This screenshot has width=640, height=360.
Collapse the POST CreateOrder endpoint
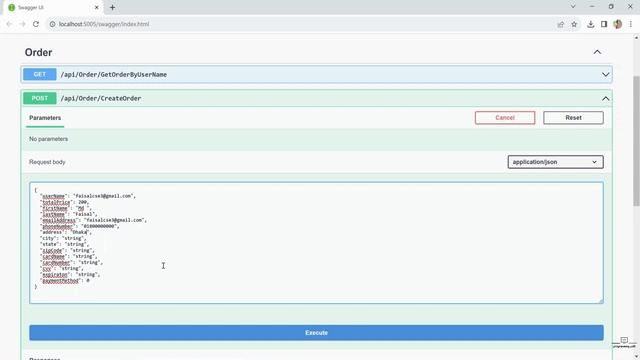605,98
